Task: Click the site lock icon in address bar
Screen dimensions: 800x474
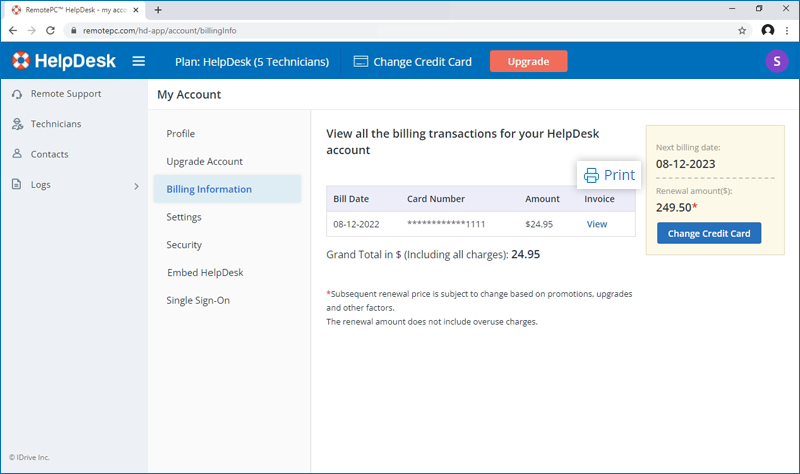Action: [x=73, y=31]
